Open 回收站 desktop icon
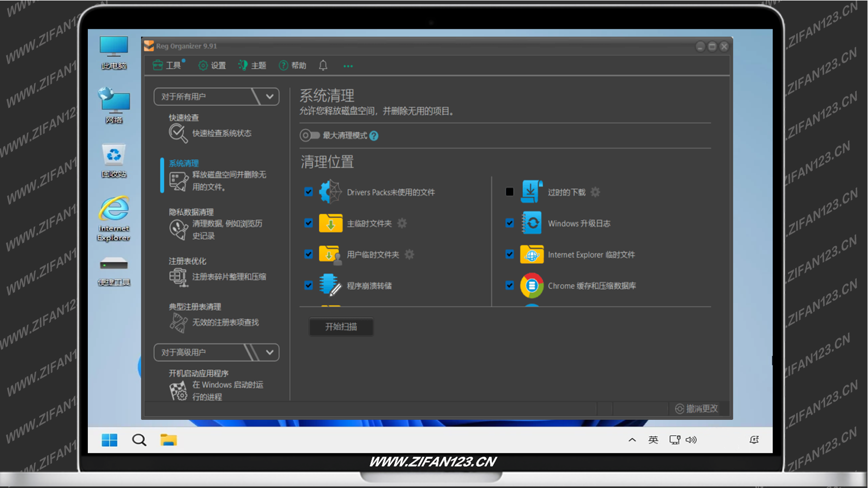The image size is (868, 488). click(x=114, y=161)
